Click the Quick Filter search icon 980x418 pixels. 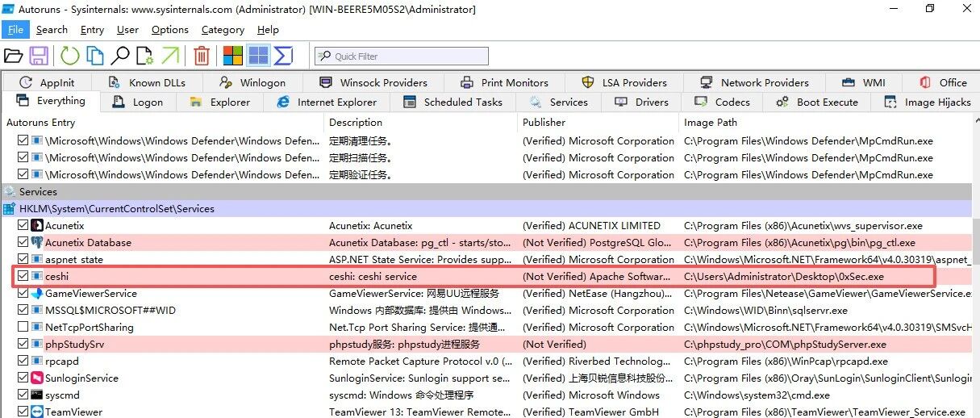(324, 56)
